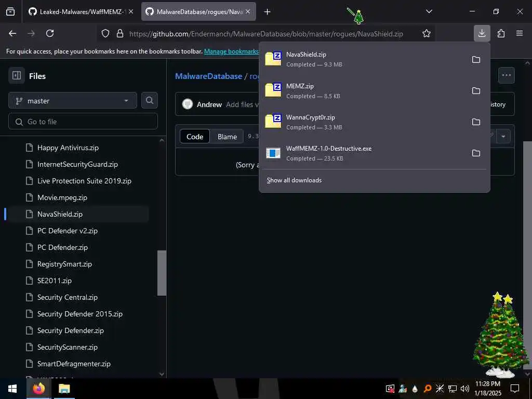Select Movie.mpeg.zip in file tree
This screenshot has width=532, height=399.
click(x=62, y=197)
